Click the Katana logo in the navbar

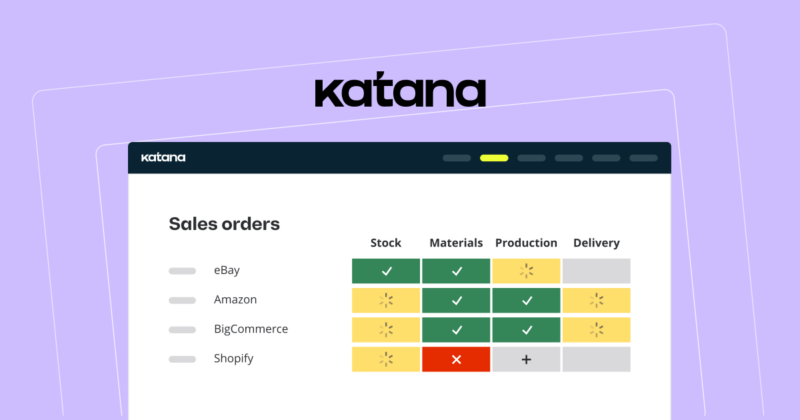pyautogui.click(x=163, y=157)
